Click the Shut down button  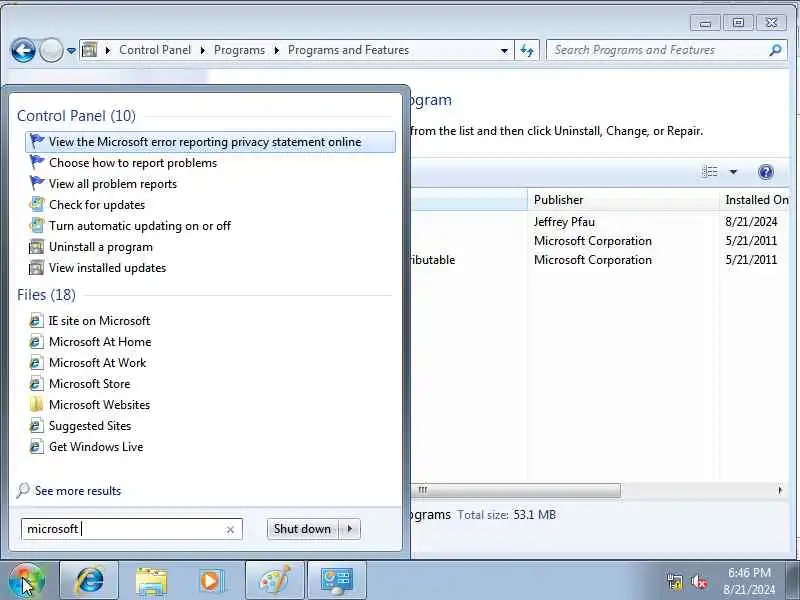point(302,529)
